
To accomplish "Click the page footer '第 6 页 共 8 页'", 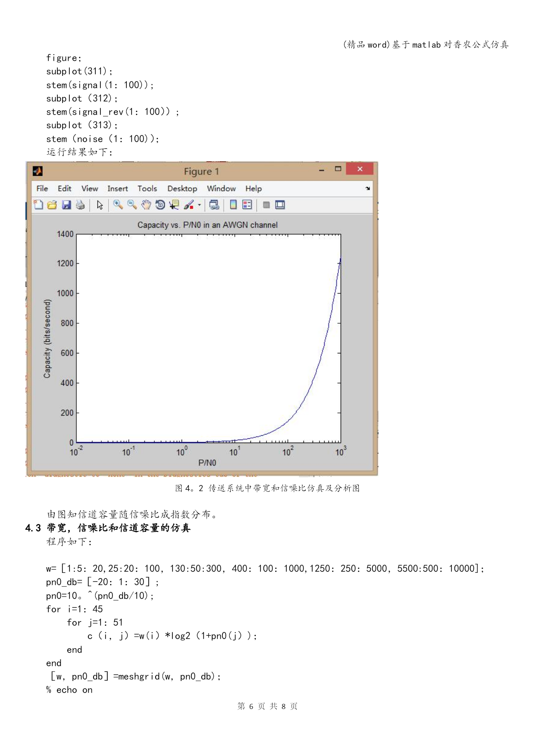I will (x=267, y=706).
